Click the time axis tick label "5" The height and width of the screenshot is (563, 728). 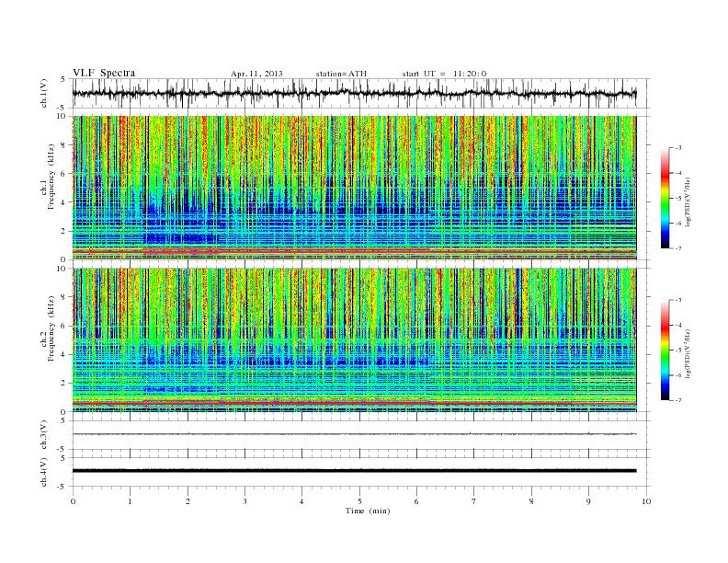[359, 501]
